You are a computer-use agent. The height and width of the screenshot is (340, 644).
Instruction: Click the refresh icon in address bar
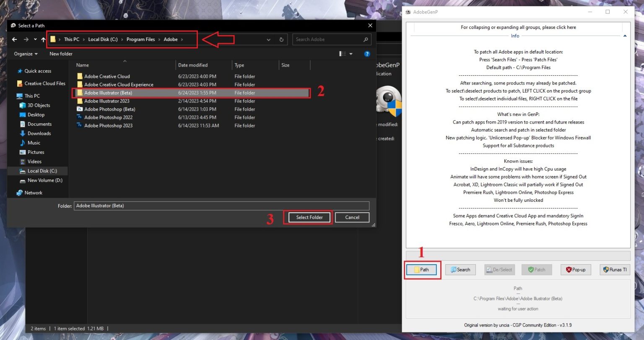[x=281, y=39]
